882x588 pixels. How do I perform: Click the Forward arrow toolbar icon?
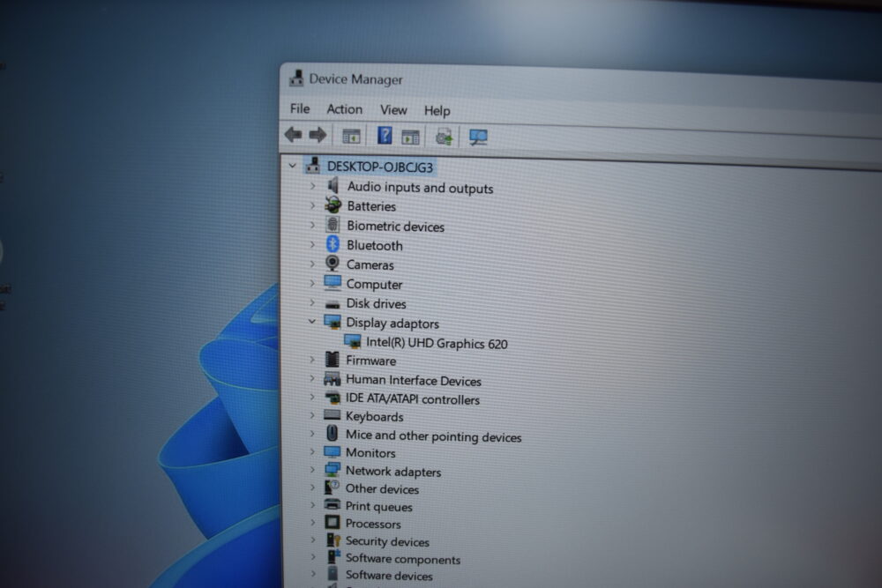tap(318, 135)
